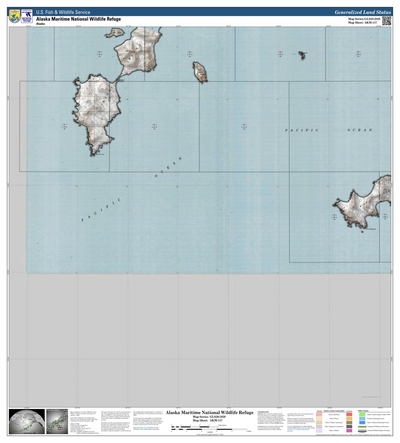Click the National Wildlife Refuge System goose logo
Screen dimensions: 400x443
coord(27,16)
